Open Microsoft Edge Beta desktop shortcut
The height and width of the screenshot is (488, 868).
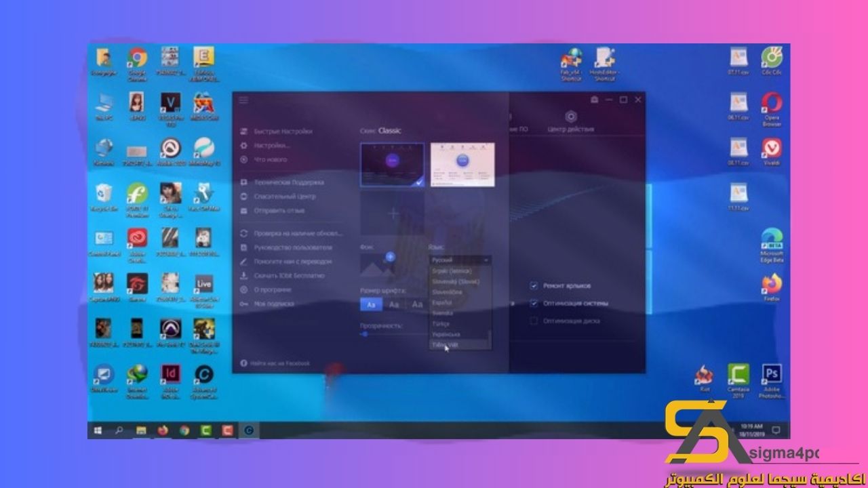772,245
